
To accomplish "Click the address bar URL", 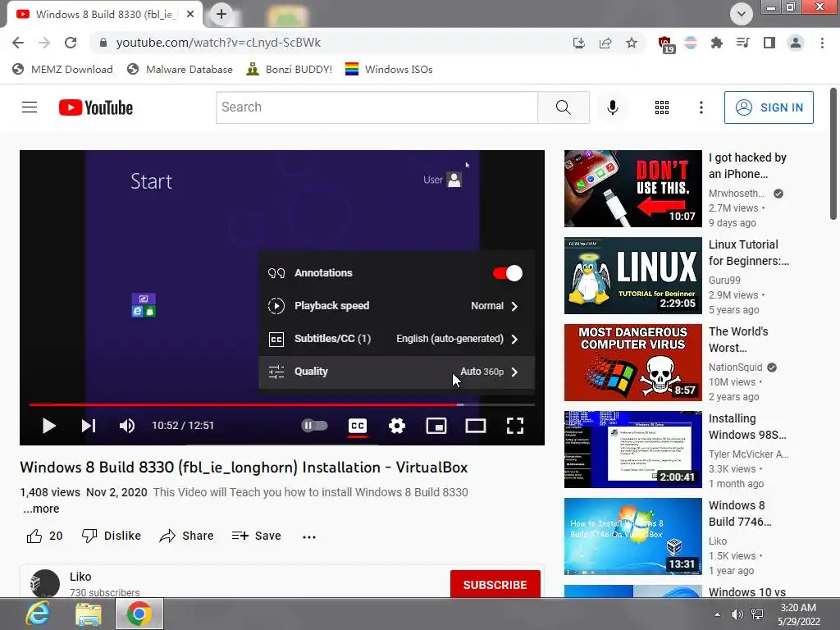I will click(x=218, y=43).
